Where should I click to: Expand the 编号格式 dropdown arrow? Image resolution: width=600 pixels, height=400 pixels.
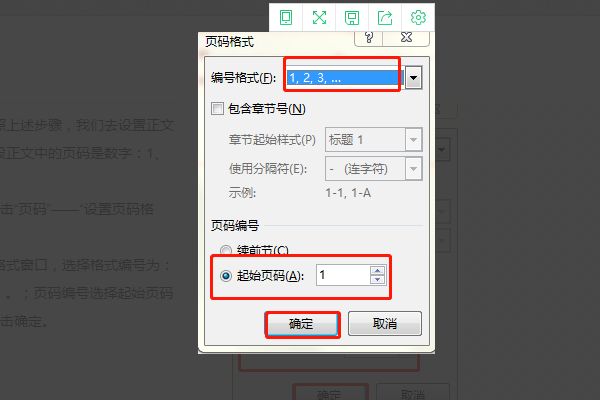pyautogui.click(x=413, y=78)
